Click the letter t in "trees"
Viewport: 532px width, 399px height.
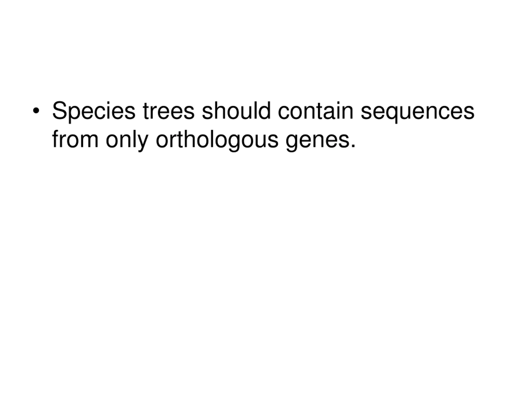(145, 111)
